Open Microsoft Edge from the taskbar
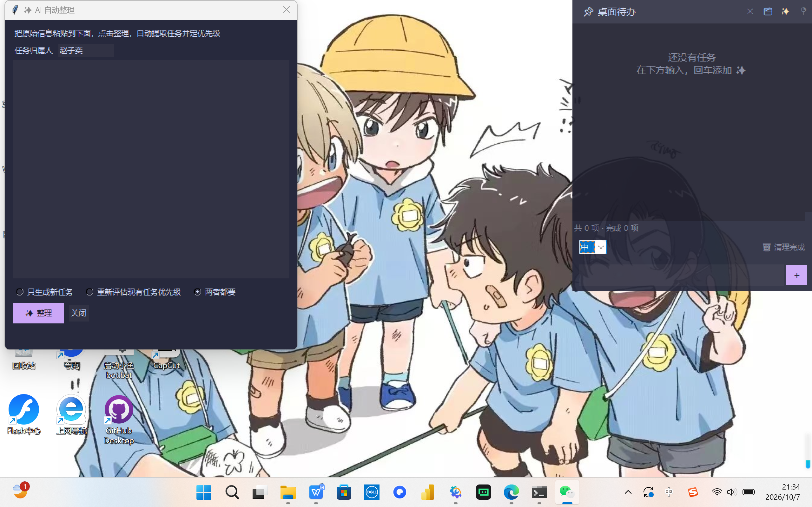Image resolution: width=812 pixels, height=507 pixels. pos(512,492)
